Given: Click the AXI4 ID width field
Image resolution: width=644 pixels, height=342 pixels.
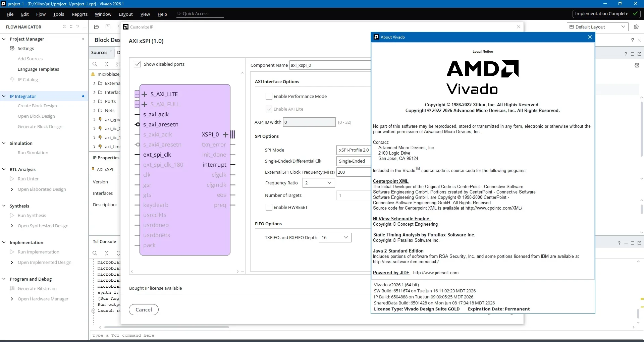Looking at the screenshot, I should point(309,122).
